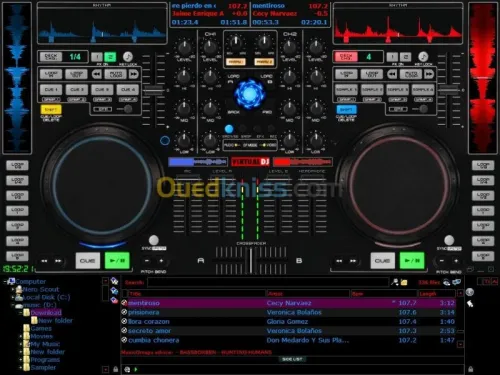This screenshot has width=500, height=375.
Task: Click the large CUE button on right deck
Action: coord(382,260)
